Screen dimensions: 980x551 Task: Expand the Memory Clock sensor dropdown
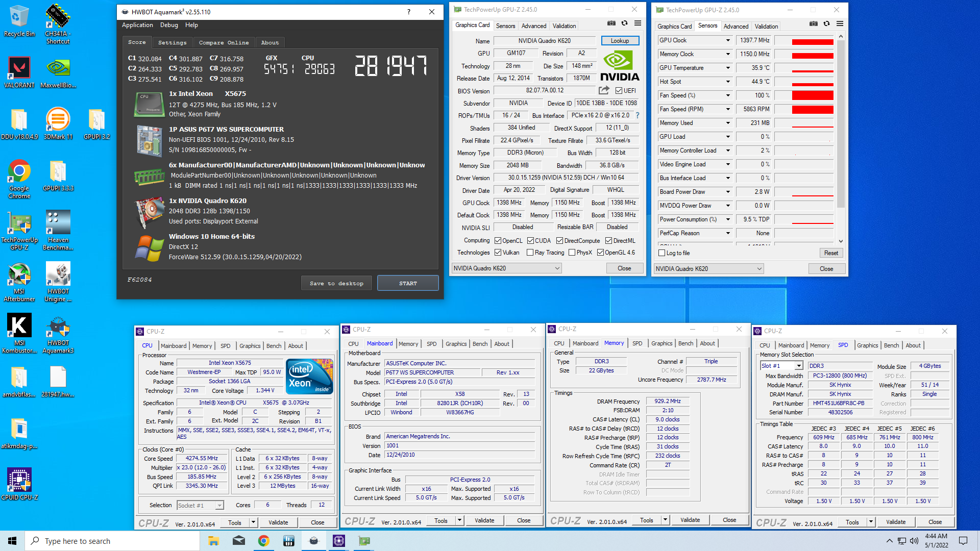click(728, 54)
